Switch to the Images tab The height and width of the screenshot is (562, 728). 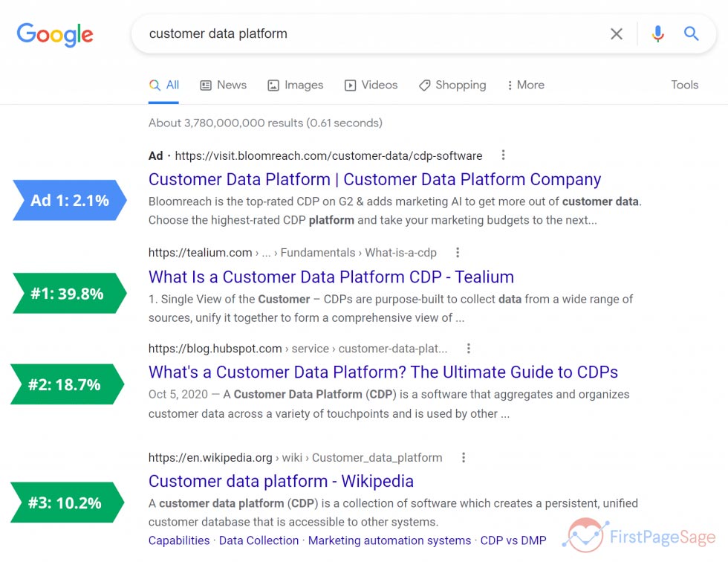pyautogui.click(x=296, y=85)
